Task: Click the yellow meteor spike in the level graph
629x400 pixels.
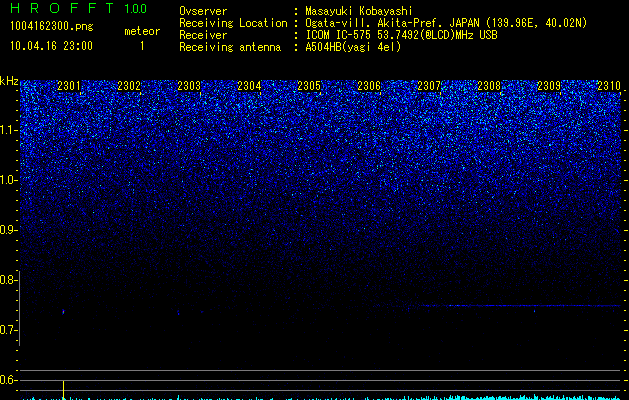Action: [63, 390]
